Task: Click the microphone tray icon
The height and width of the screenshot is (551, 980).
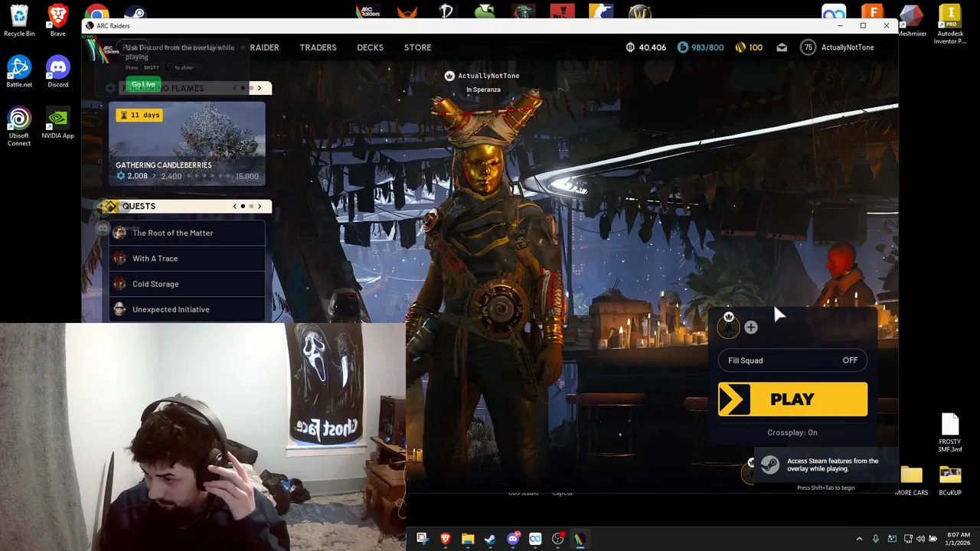Action: [x=875, y=539]
